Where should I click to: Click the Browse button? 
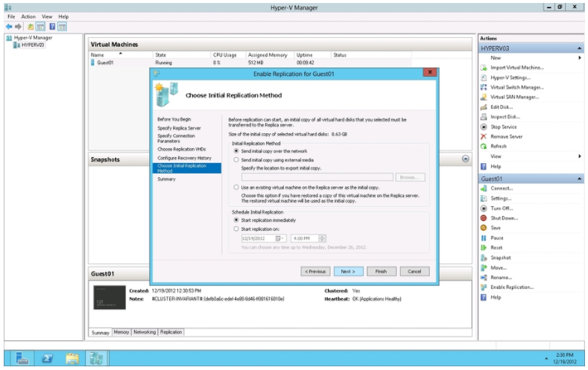point(410,177)
